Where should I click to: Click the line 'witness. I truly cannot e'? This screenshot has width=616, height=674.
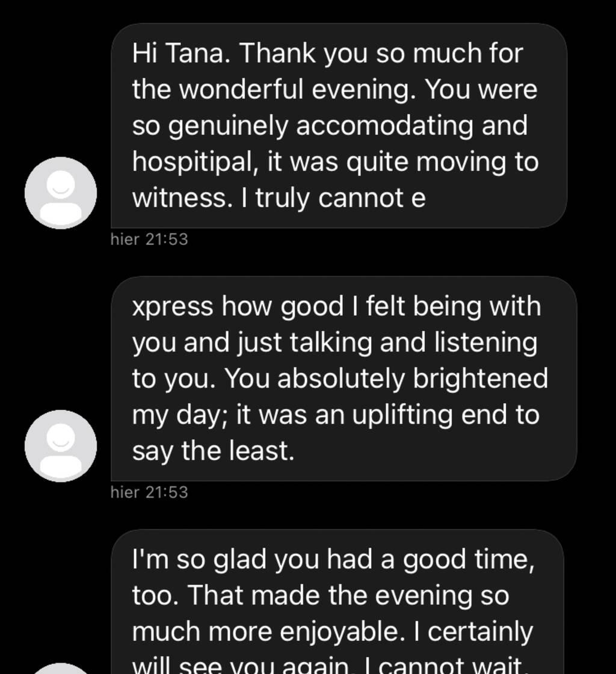279,199
